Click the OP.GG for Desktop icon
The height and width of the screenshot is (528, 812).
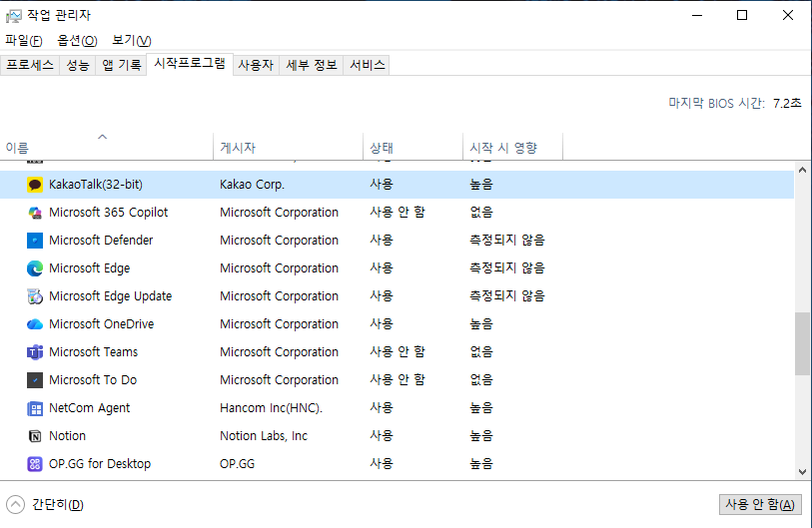click(35, 464)
